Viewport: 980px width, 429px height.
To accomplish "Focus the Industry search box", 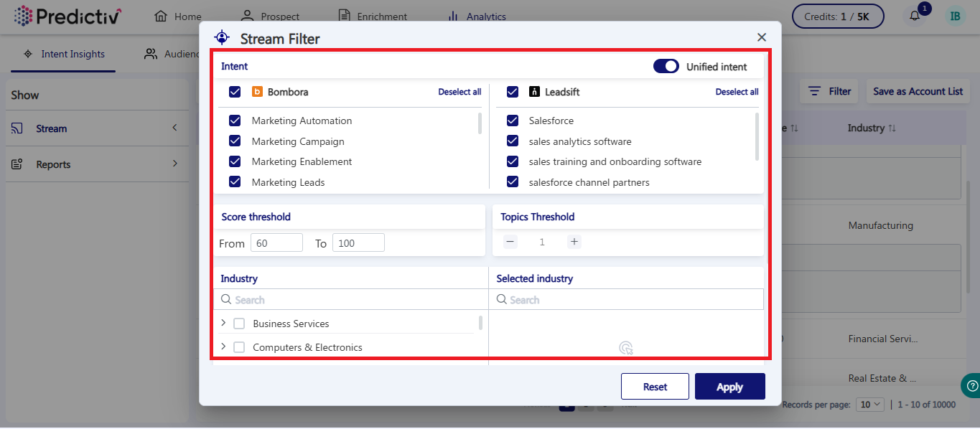I will pyautogui.click(x=350, y=300).
